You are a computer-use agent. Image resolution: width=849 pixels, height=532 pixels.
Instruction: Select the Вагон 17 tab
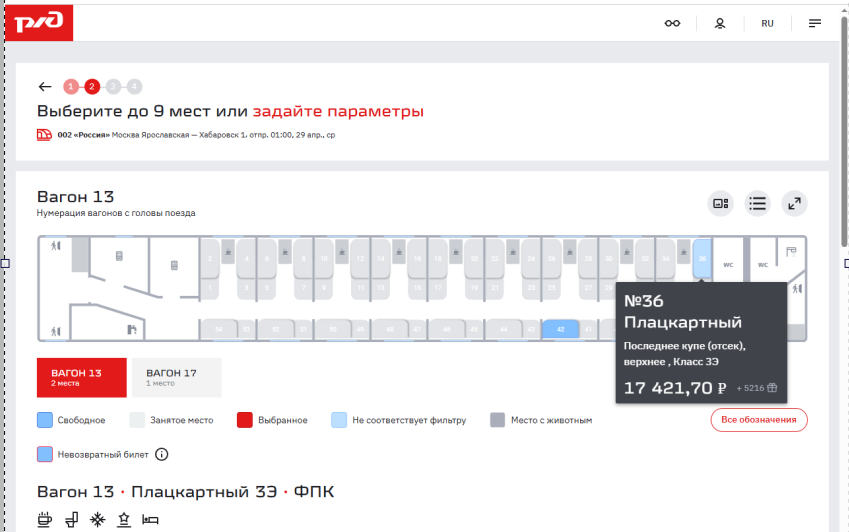(x=176, y=377)
